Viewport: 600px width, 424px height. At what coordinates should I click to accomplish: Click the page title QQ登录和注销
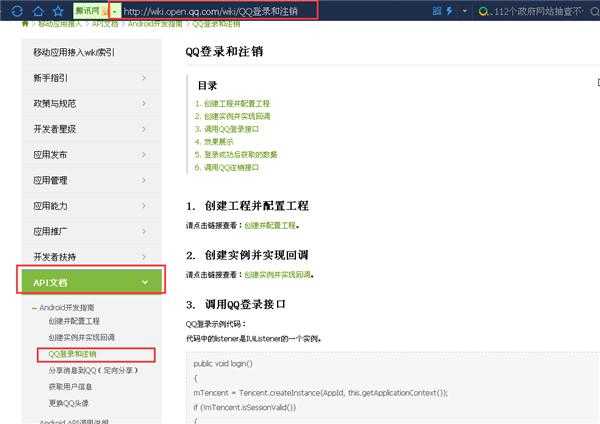[x=224, y=51]
